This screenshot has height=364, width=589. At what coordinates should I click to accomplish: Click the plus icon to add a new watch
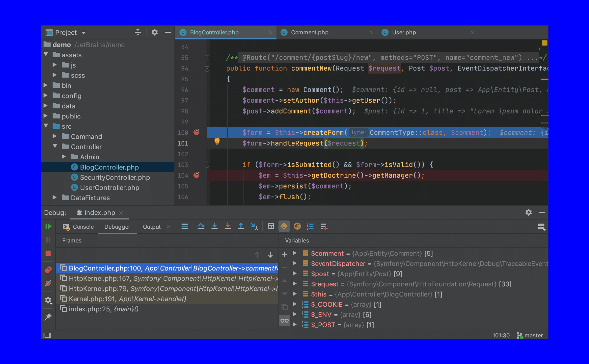click(x=285, y=254)
